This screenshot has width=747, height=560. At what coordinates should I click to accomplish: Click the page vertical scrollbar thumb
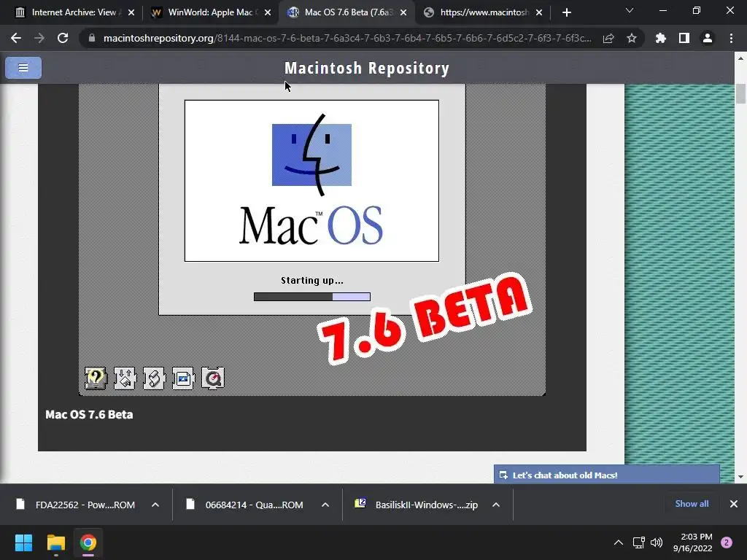pyautogui.click(x=740, y=94)
